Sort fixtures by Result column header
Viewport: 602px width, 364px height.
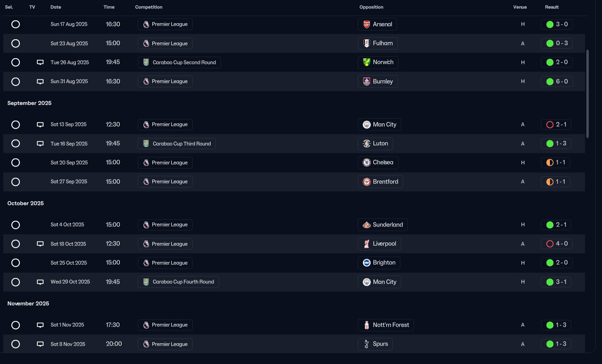click(551, 7)
